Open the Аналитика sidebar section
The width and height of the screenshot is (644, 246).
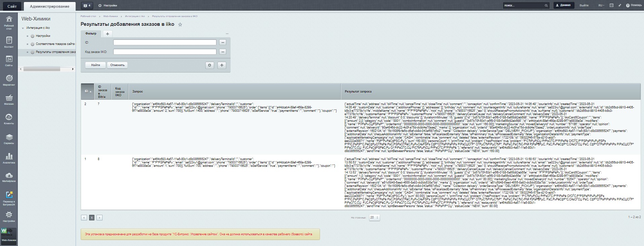coord(9,158)
